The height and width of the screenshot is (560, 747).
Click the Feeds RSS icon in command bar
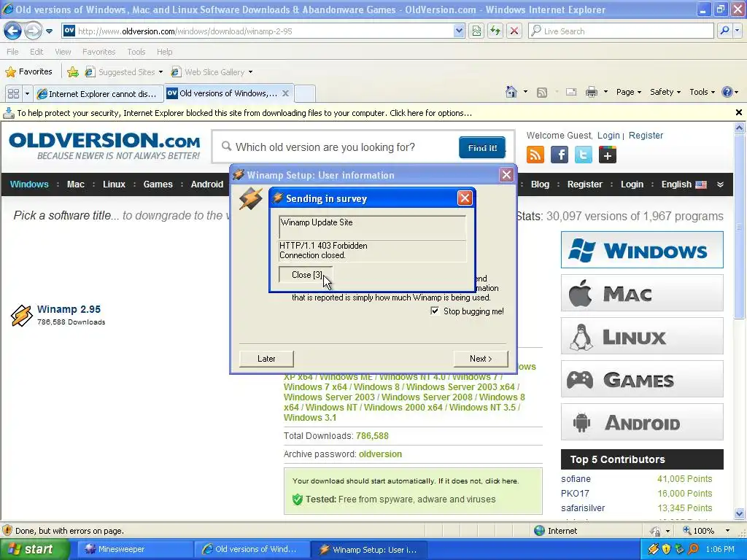(542, 93)
